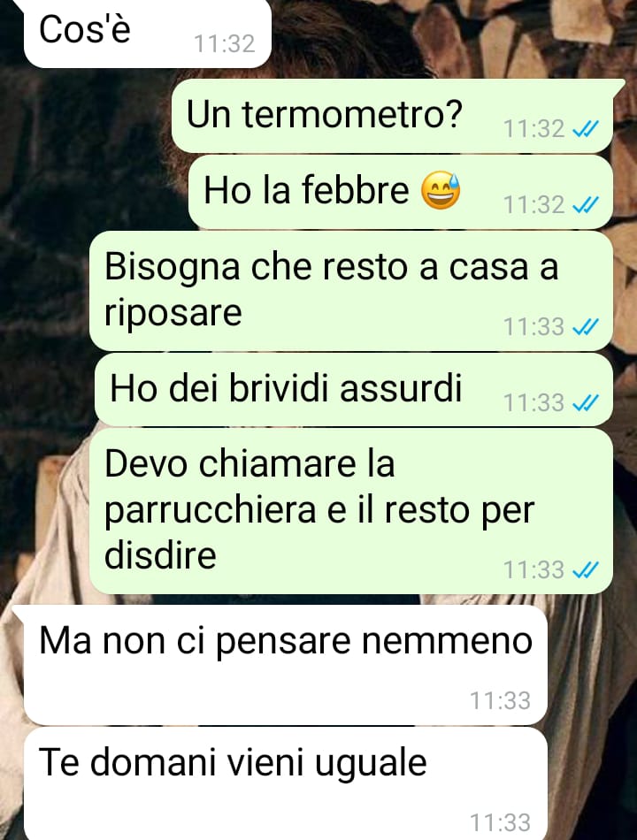Viewport: 637px width, 840px height.
Task: Tap read ticks on 'Bisogna che resto' message
Action: coord(586,327)
